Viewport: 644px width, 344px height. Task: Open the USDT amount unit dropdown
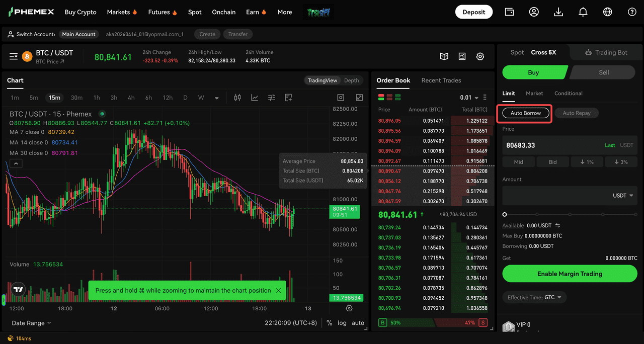pos(623,196)
